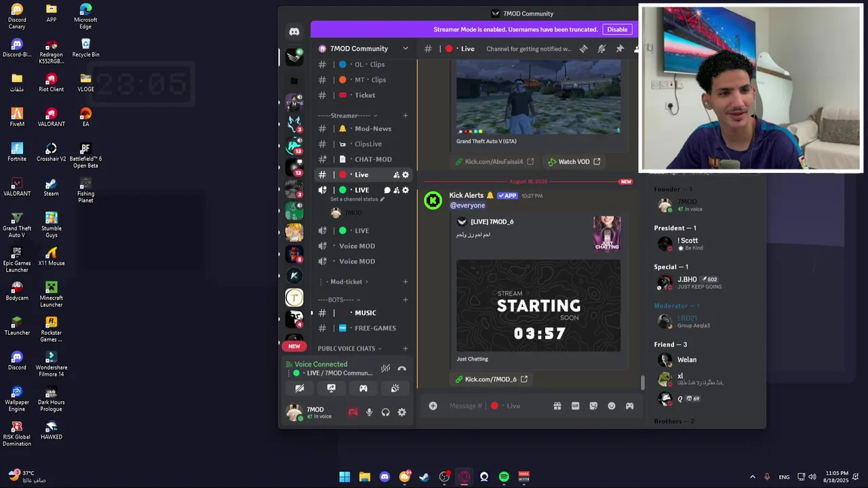Toggle red streamer mode camera icon
The height and width of the screenshot is (488, 868).
[x=353, y=412]
